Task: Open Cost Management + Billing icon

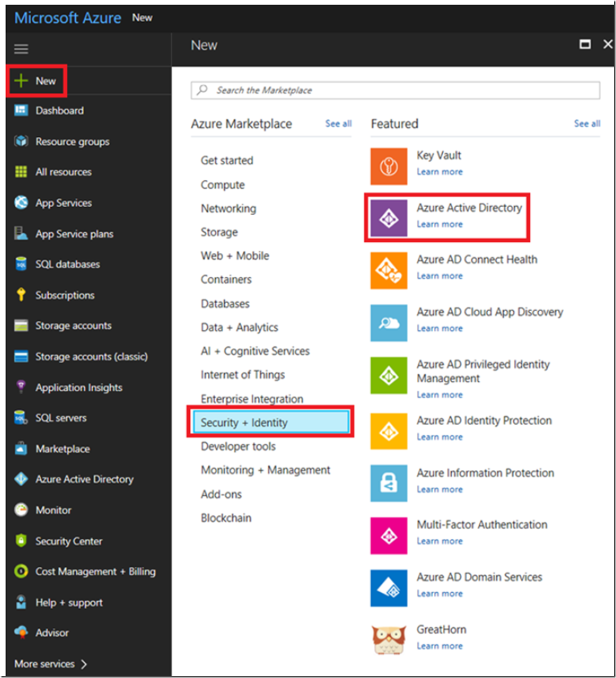Action: click(x=21, y=571)
